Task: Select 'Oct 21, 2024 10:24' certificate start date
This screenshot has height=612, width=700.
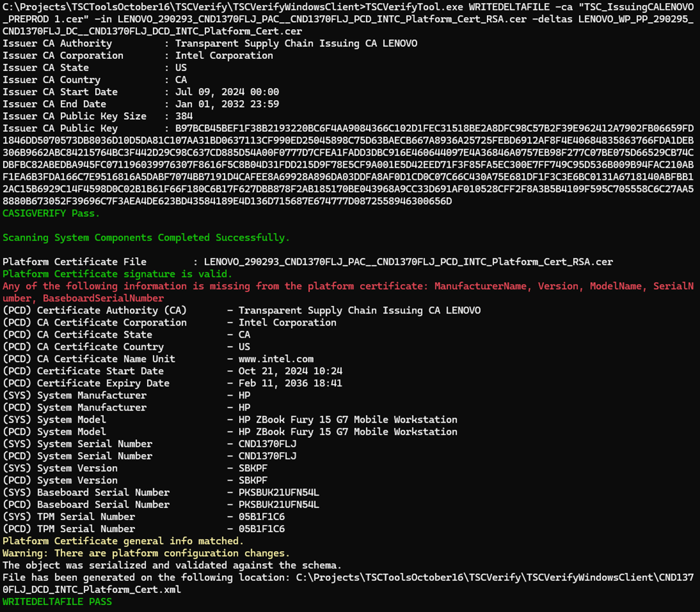Action: click(290, 371)
